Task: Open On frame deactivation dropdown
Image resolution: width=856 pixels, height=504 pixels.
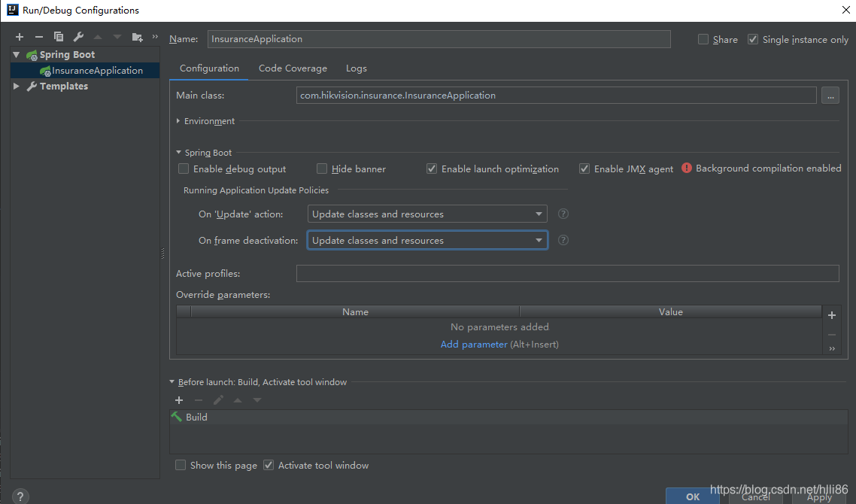Action: [x=427, y=240]
